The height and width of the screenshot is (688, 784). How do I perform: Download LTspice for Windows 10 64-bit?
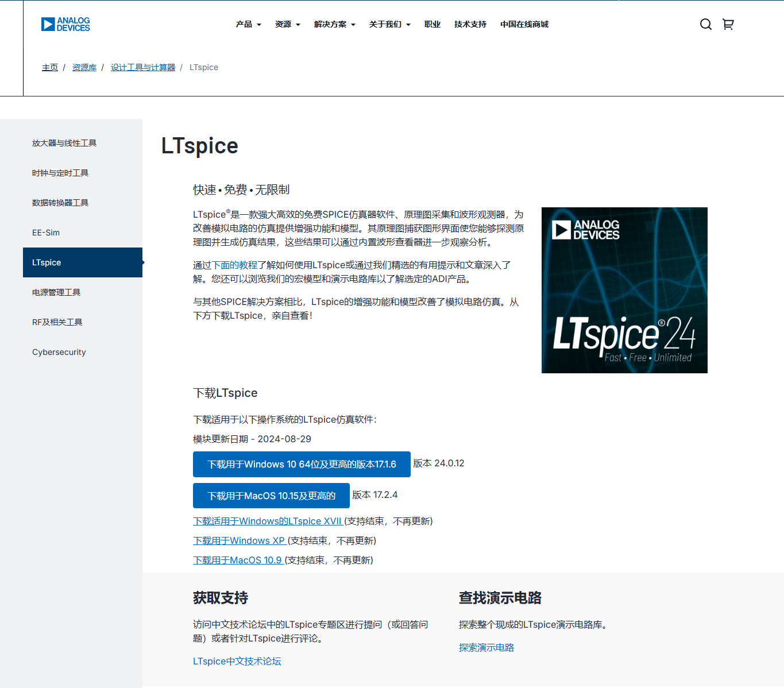(302, 464)
